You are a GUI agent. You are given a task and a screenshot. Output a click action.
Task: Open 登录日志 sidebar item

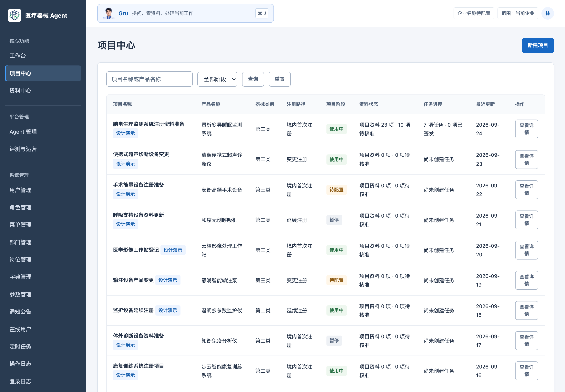43,381
